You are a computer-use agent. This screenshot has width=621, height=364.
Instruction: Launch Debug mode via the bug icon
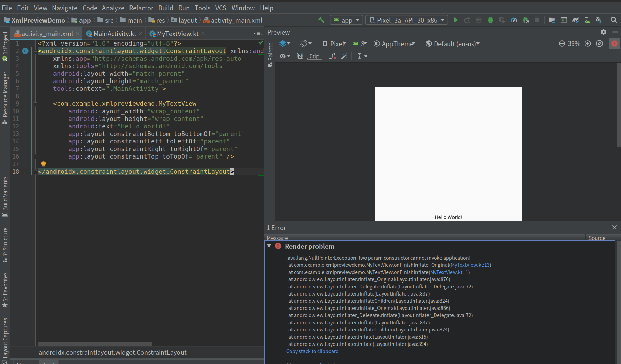click(490, 20)
